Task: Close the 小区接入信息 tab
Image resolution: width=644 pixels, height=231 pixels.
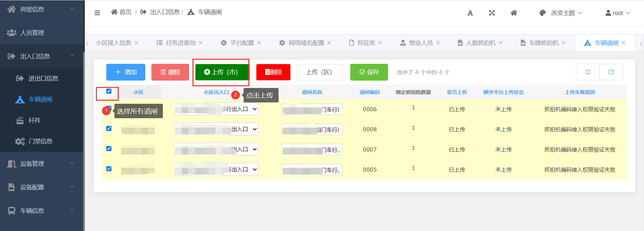Action: [136, 43]
